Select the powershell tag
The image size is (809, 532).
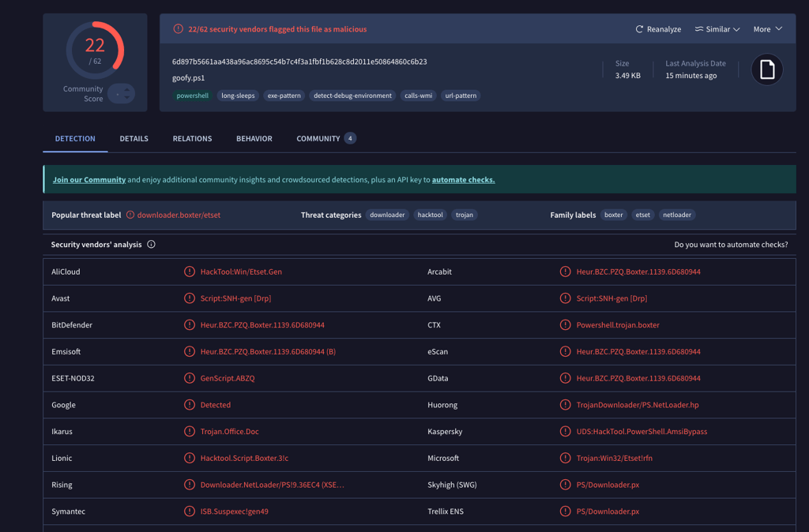193,96
